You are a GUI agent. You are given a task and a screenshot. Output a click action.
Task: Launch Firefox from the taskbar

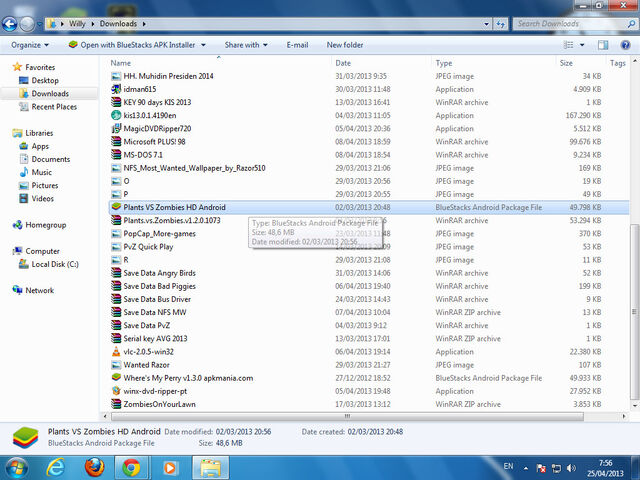click(x=94, y=468)
